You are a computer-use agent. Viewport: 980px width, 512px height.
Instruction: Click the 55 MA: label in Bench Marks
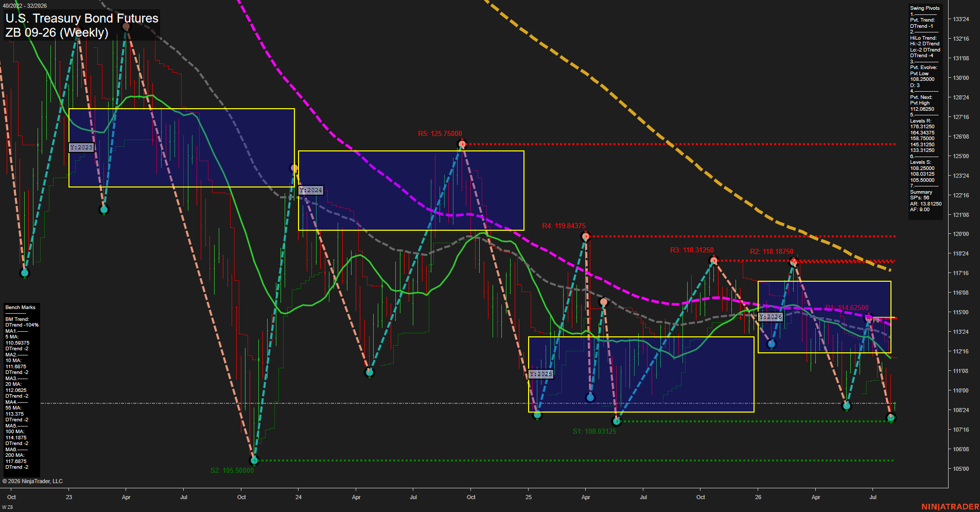pyautogui.click(x=13, y=408)
